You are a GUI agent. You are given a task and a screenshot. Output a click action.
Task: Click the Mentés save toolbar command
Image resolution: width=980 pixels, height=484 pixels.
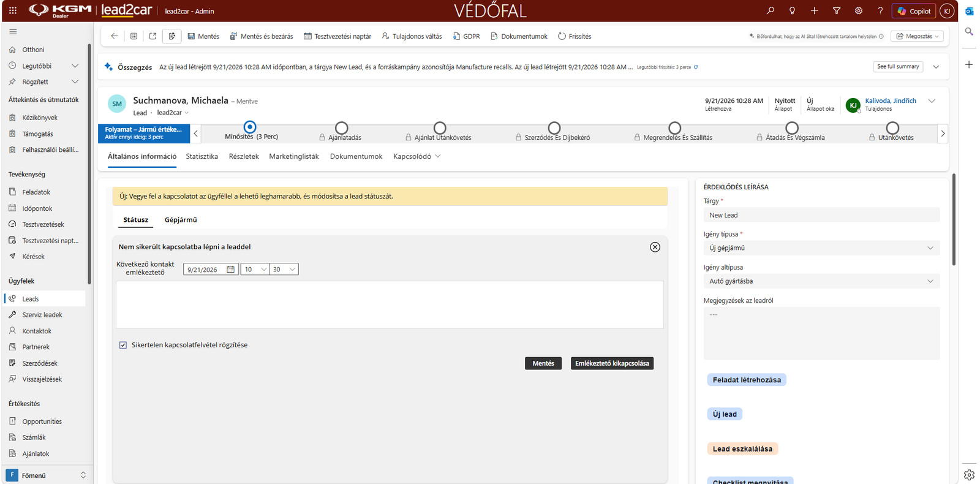(203, 36)
